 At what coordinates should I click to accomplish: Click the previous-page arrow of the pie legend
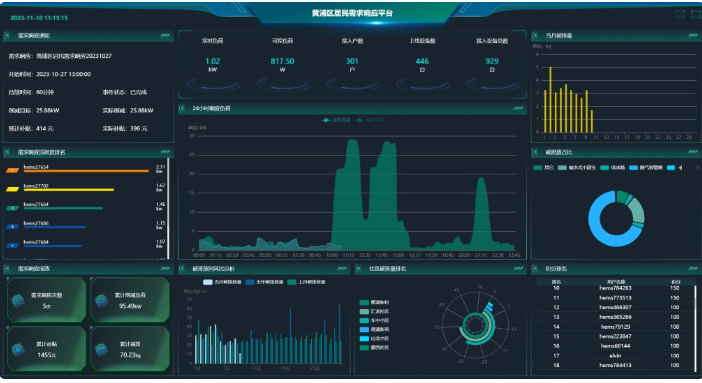point(681,168)
